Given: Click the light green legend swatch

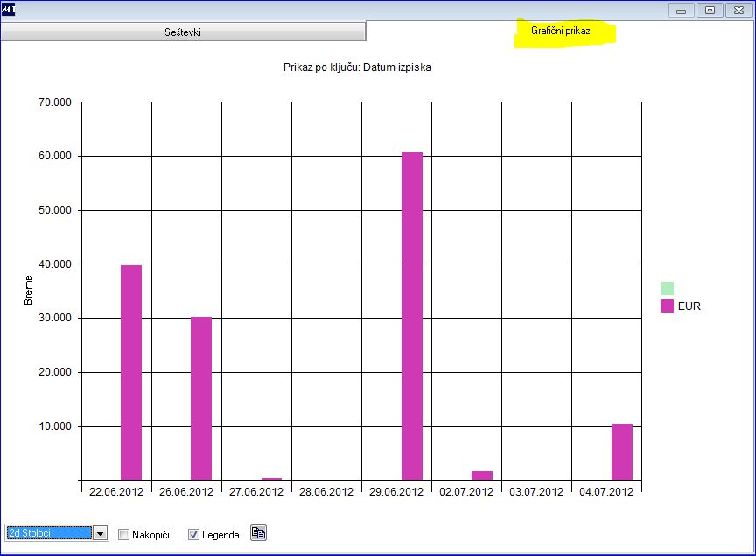Looking at the screenshot, I should 667,288.
